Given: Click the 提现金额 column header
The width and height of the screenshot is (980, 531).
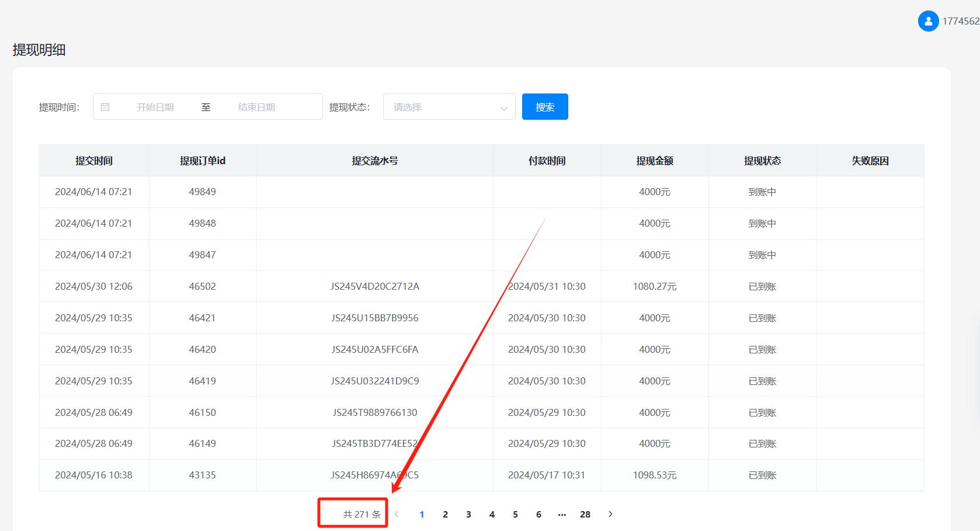Looking at the screenshot, I should (x=654, y=160).
